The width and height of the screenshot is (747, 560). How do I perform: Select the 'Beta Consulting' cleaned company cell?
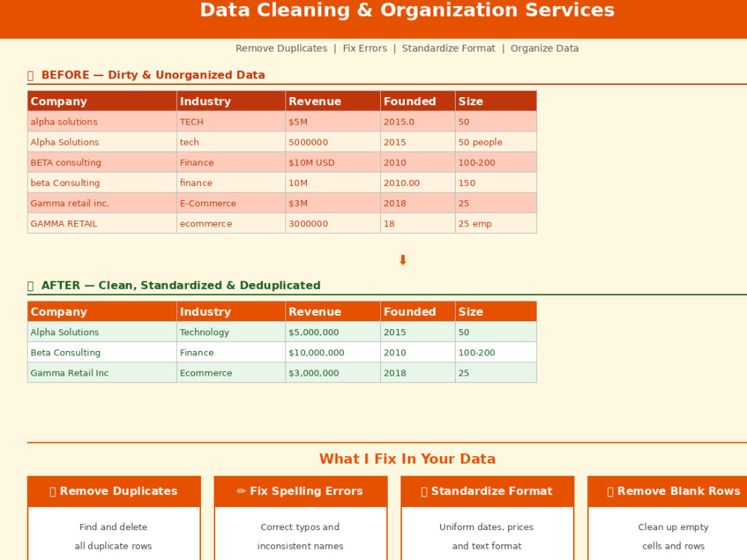(102, 352)
